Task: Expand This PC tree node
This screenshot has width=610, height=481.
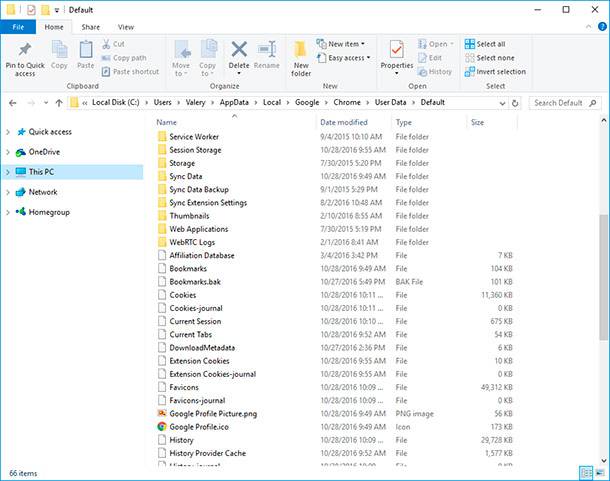Action: click(x=8, y=172)
